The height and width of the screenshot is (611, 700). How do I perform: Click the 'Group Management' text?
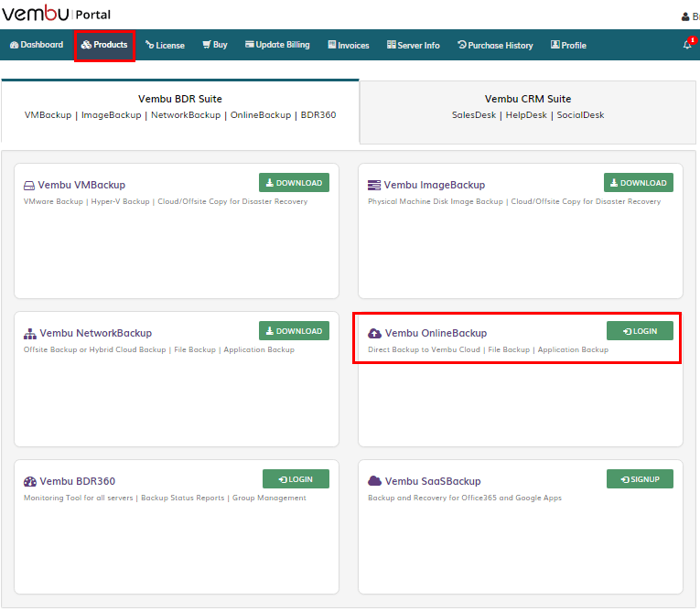point(269,498)
